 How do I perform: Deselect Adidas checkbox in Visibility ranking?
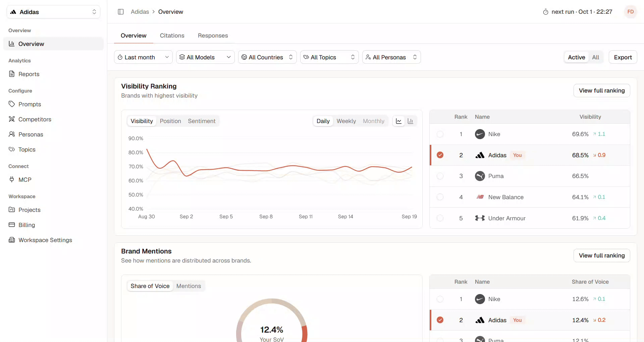(x=440, y=155)
